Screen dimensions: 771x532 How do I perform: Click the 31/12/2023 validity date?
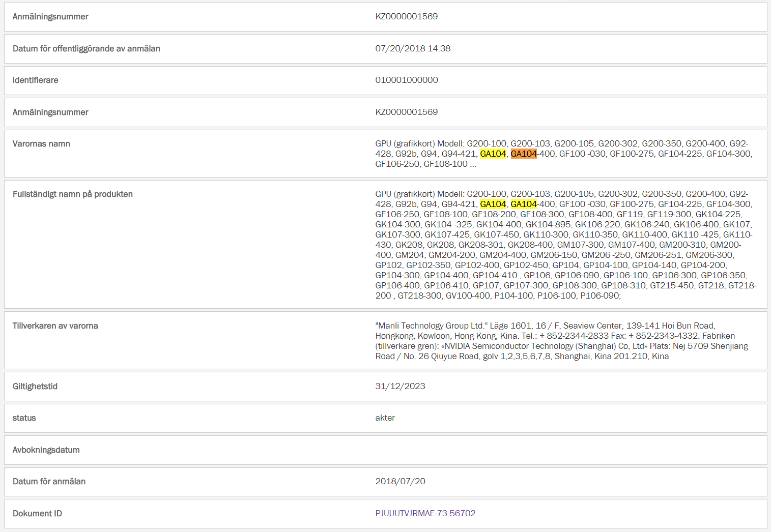pyautogui.click(x=400, y=386)
